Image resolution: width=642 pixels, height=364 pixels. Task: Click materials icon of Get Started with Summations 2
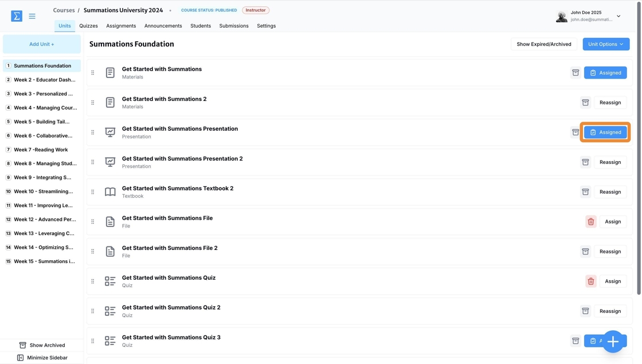110,103
